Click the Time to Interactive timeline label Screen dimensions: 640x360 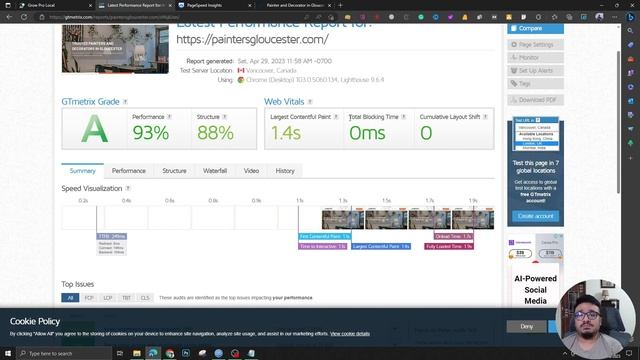click(x=322, y=247)
